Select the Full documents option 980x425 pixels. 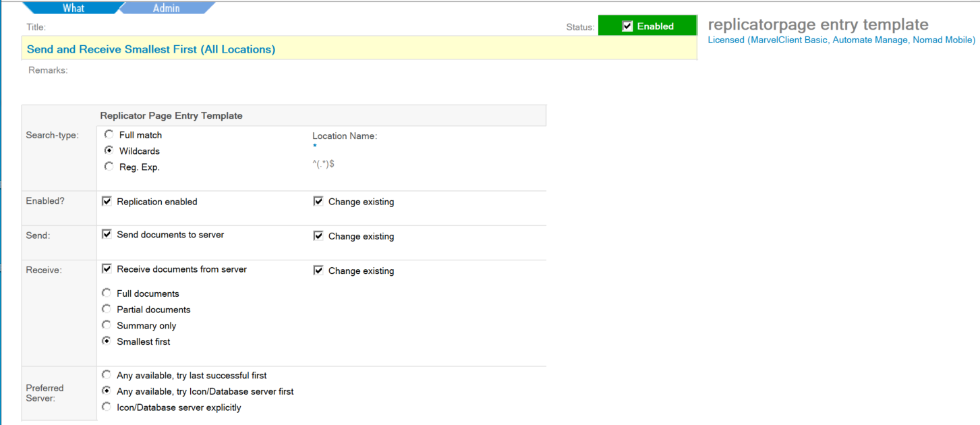[x=107, y=293]
